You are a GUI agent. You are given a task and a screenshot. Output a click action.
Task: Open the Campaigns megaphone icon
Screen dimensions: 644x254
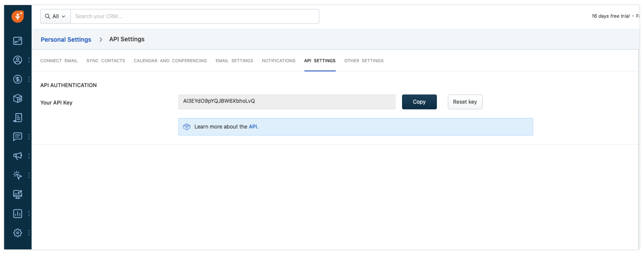click(x=17, y=156)
